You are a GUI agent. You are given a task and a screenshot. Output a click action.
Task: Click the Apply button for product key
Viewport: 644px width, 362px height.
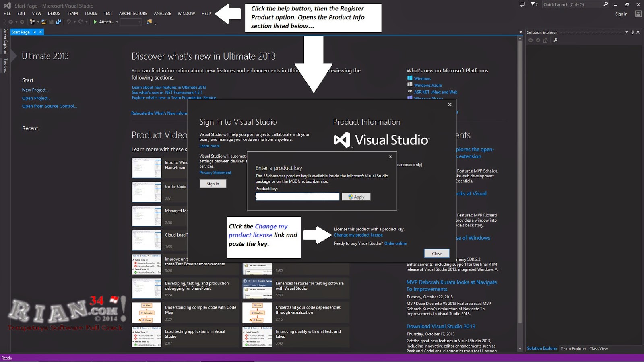[x=356, y=197]
